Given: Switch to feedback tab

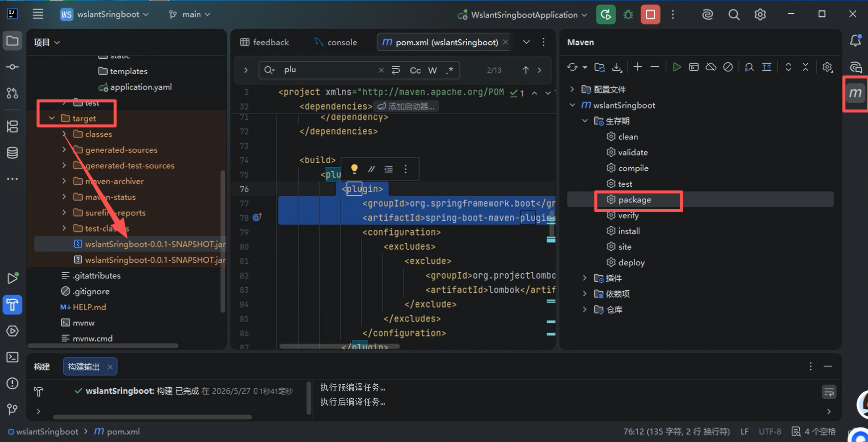Looking at the screenshot, I should coord(265,42).
